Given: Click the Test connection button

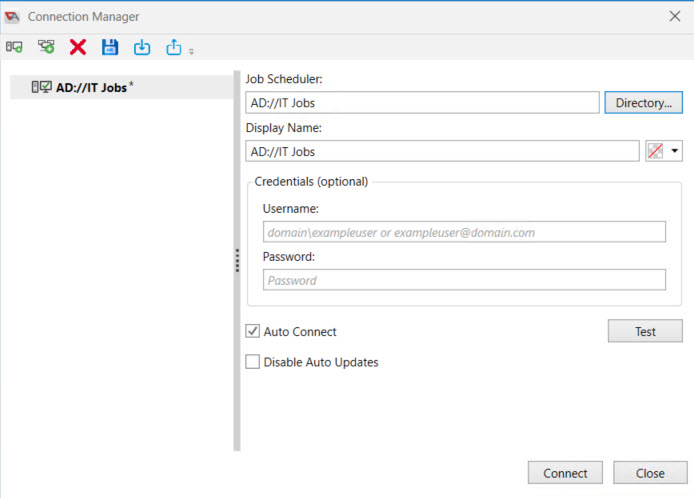Looking at the screenshot, I should [645, 331].
